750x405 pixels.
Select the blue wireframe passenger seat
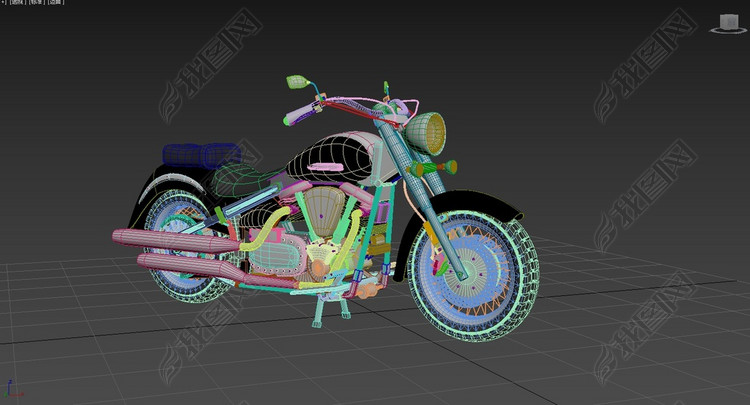(201, 154)
